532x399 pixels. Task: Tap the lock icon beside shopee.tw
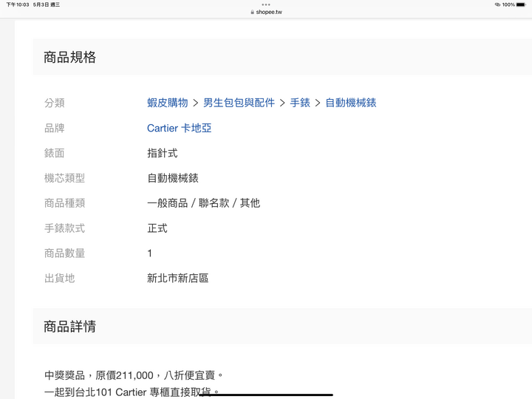click(253, 13)
